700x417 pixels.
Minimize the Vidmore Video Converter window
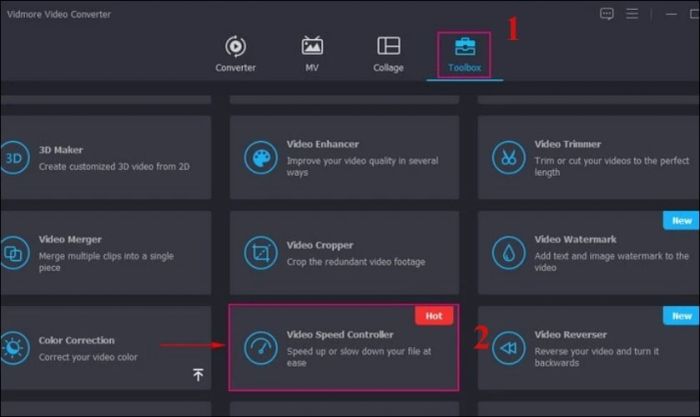pyautogui.click(x=660, y=14)
